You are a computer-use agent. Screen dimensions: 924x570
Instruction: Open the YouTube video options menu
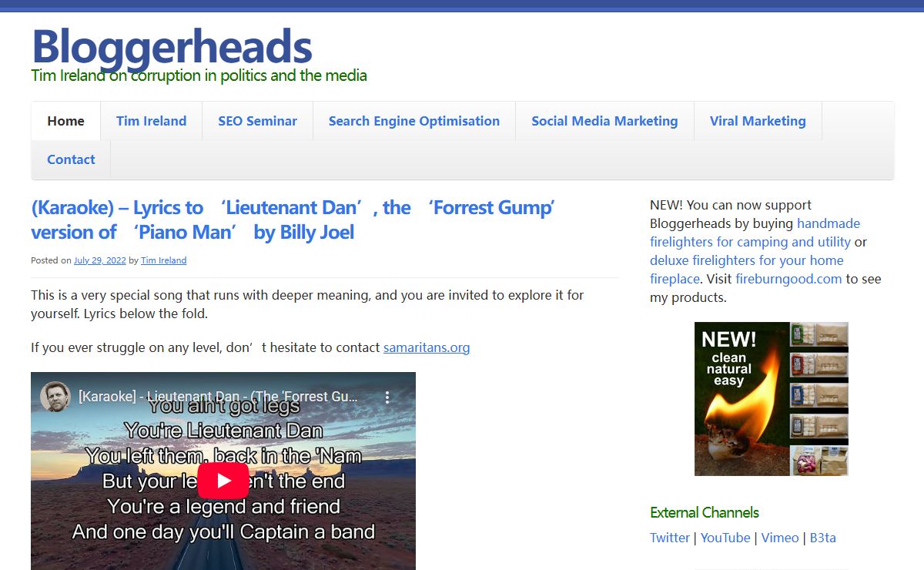387,397
